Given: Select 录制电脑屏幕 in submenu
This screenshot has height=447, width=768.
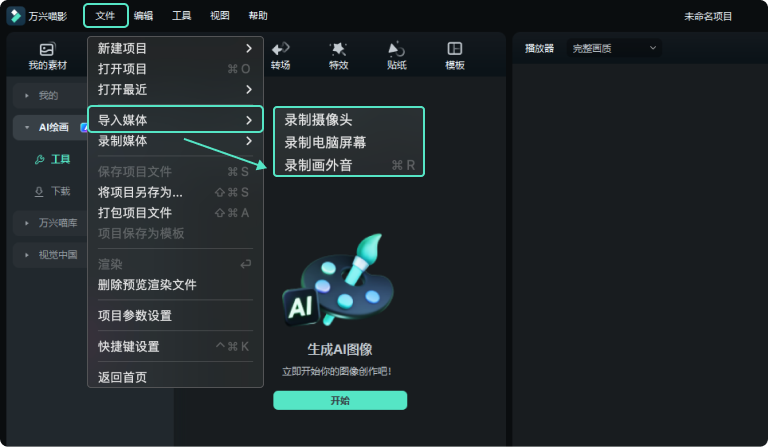Looking at the screenshot, I should tap(349, 142).
